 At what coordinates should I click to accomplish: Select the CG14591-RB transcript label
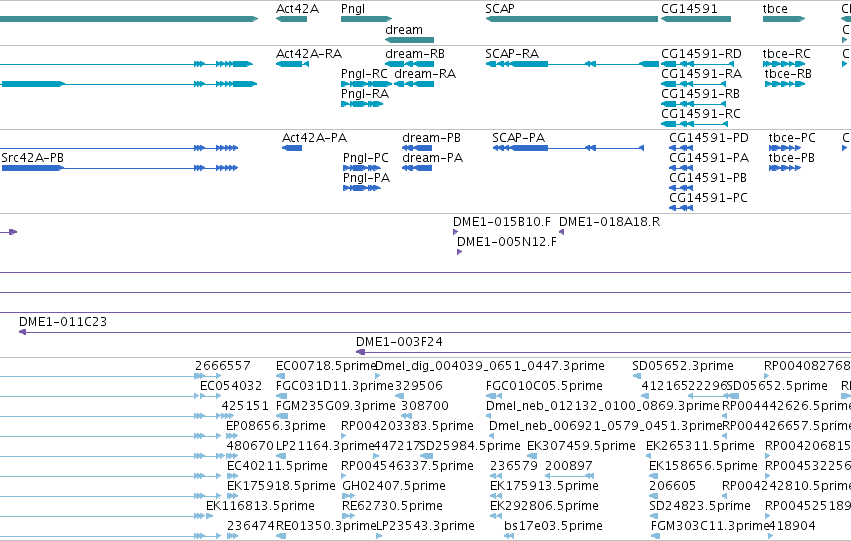coord(700,94)
